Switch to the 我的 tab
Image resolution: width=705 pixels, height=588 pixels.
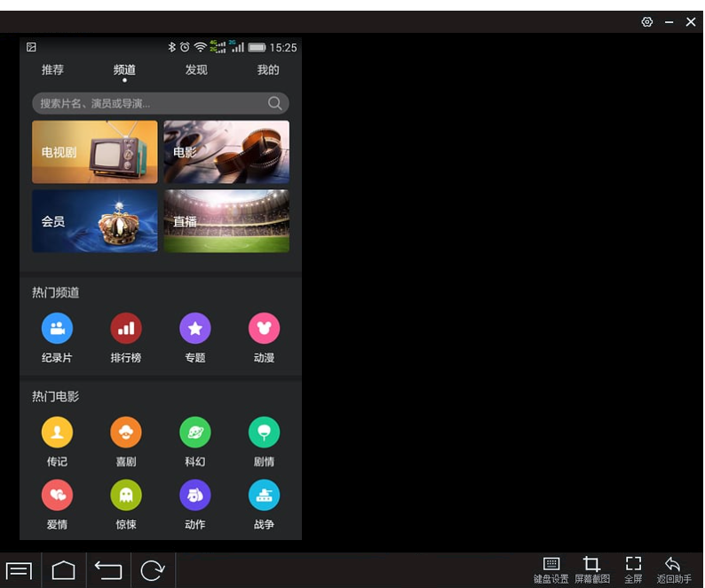[268, 70]
